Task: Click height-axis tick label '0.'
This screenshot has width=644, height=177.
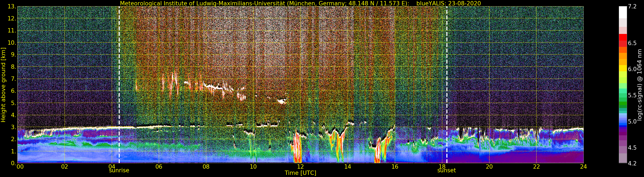Action: click(x=14, y=163)
